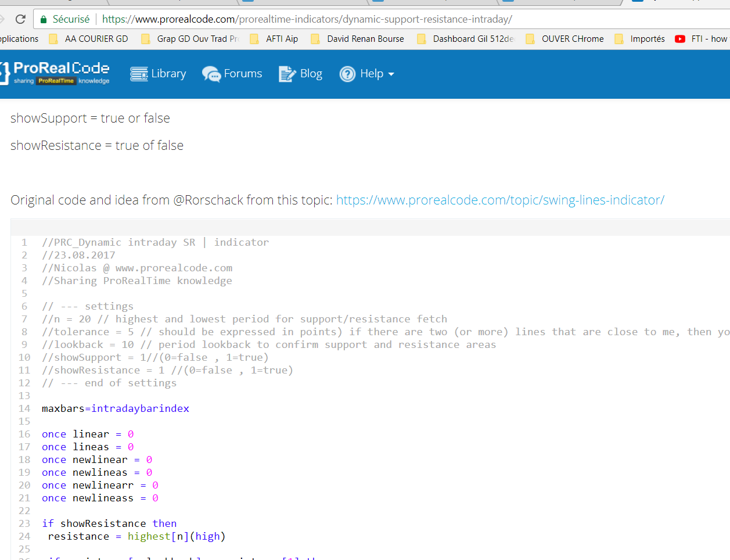Click code line //showResistance = 1 //(0=false , 1=true)

pos(167,370)
